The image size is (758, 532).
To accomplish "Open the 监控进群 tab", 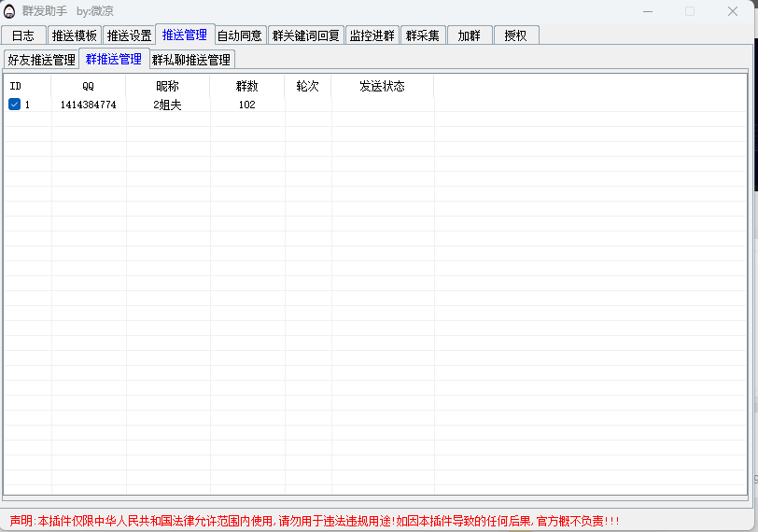I will [x=372, y=35].
